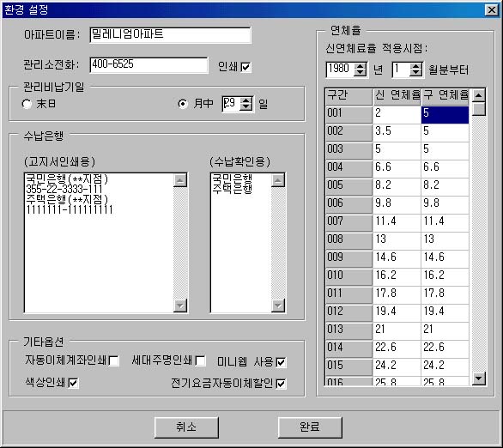
Task: Select the 末日 radio button
Action: click(x=27, y=104)
